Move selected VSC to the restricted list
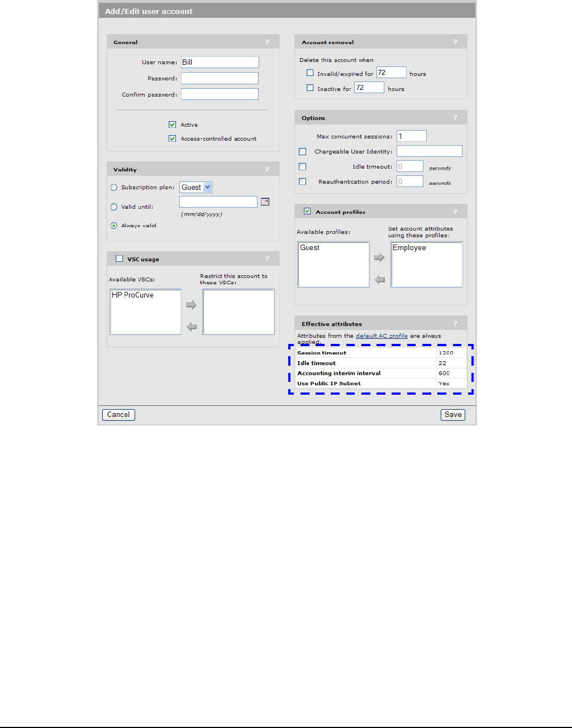Viewport: 572px width, 728px height. [191, 305]
